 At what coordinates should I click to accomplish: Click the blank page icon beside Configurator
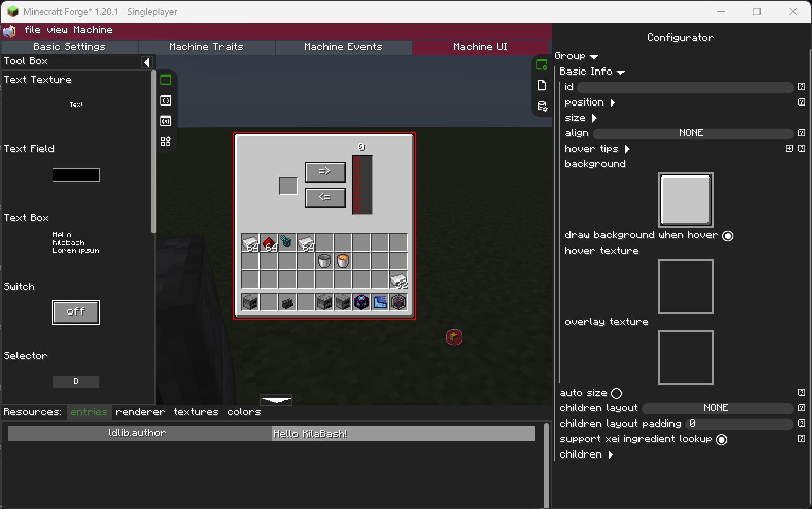point(542,85)
